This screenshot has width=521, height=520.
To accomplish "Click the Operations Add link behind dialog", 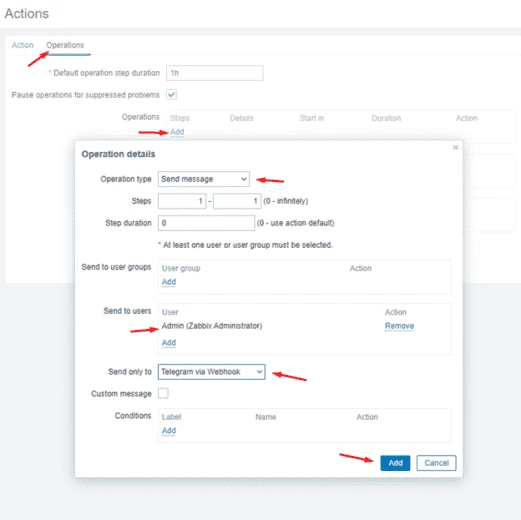I will 177,132.
